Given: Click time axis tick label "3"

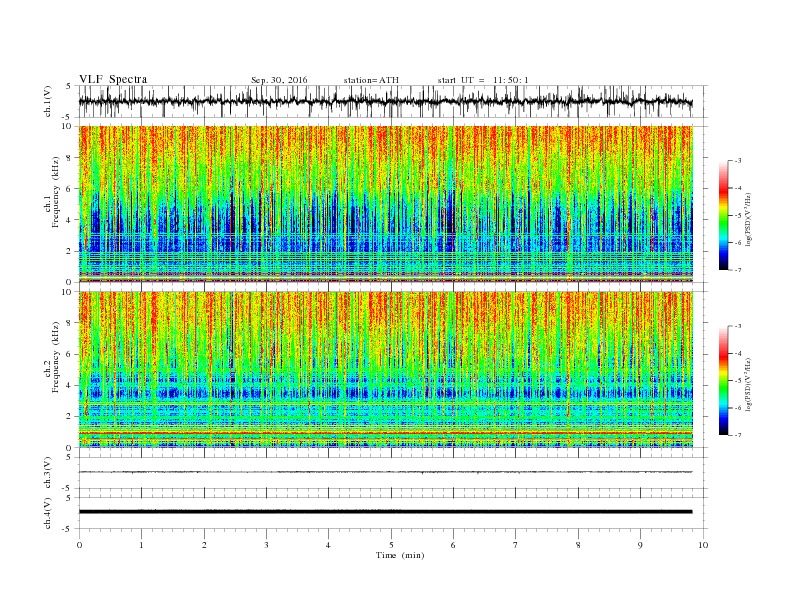Looking at the screenshot, I should click(x=266, y=545).
